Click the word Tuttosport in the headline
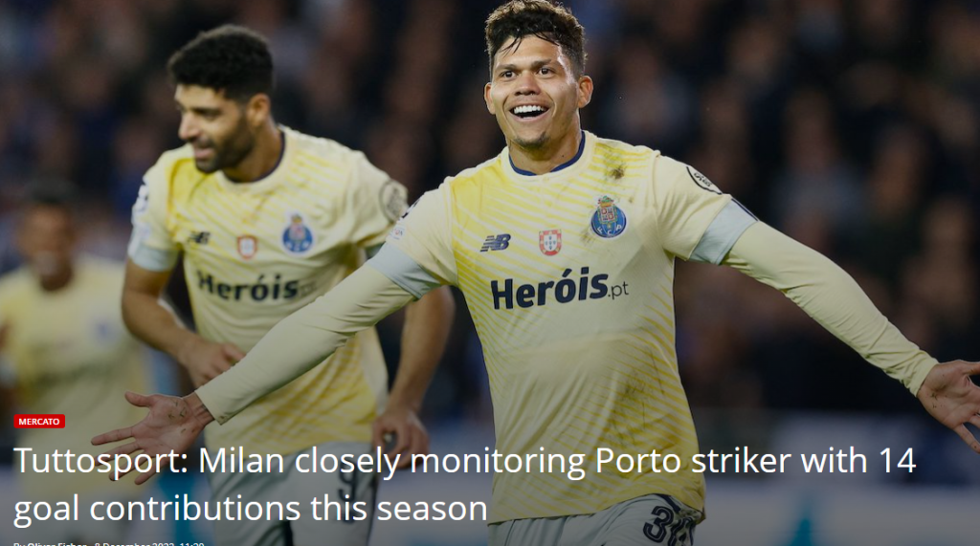The image size is (980, 546). (x=100, y=462)
